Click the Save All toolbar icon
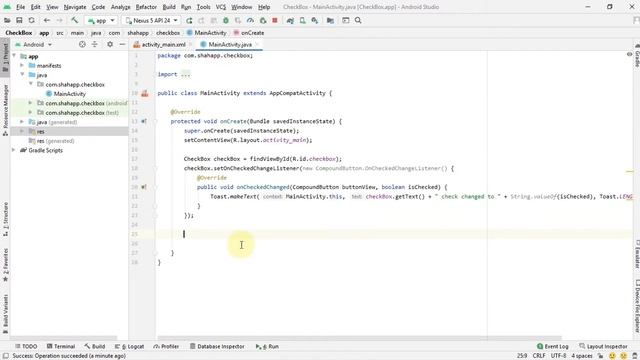 [x=19, y=20]
